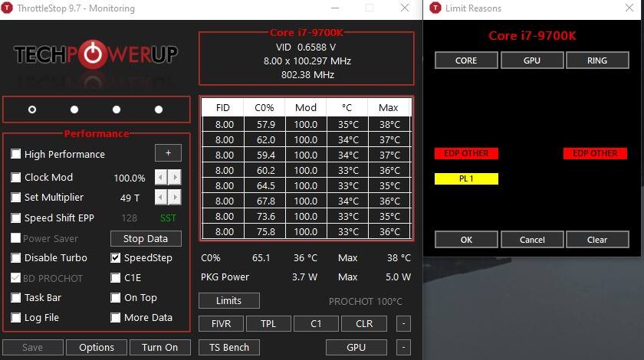Click the 49 T multiplier value
This screenshot has width=644, height=360.
pos(130,198)
